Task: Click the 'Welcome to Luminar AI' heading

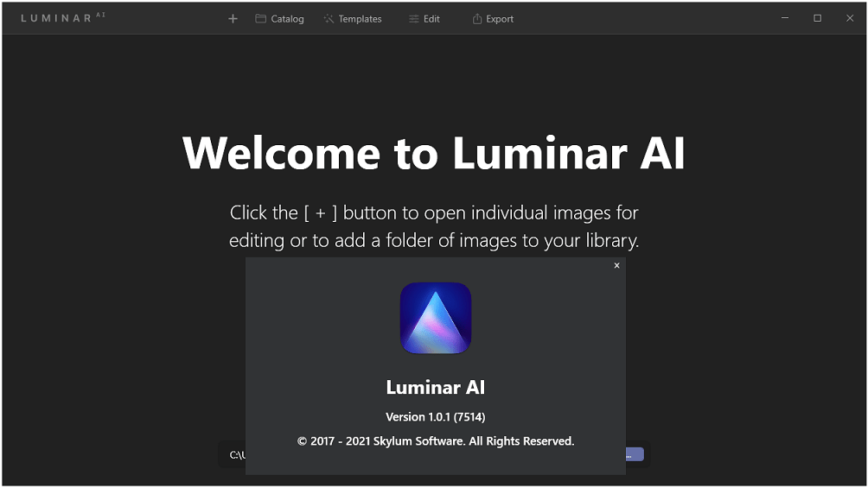Action: click(x=434, y=153)
